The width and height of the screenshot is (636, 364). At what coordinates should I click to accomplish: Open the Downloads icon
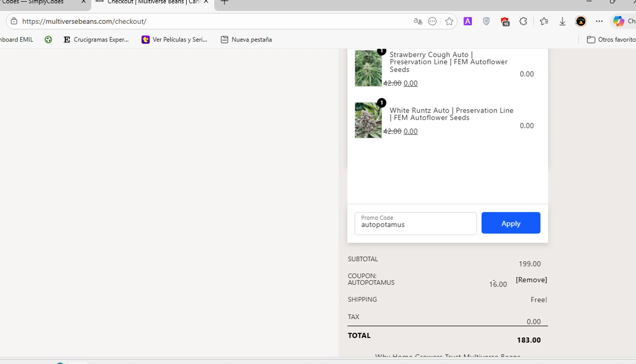(x=562, y=21)
